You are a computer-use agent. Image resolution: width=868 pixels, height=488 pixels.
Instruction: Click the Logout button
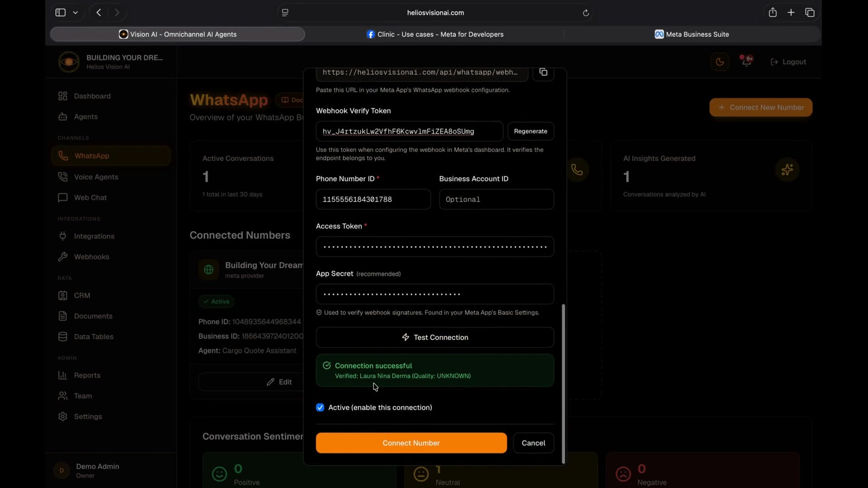788,62
